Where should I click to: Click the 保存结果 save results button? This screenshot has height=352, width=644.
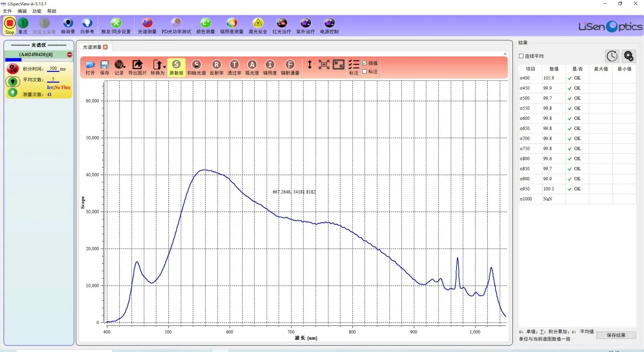coord(616,335)
